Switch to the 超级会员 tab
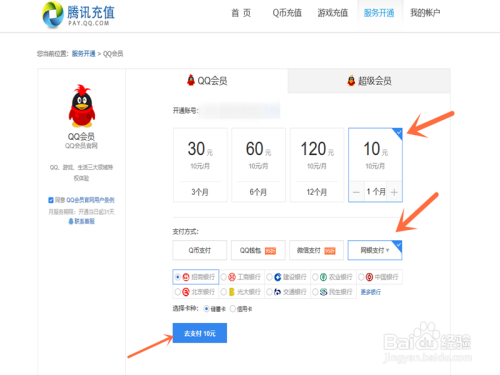Viewport: 500px width, 375px height. click(369, 81)
